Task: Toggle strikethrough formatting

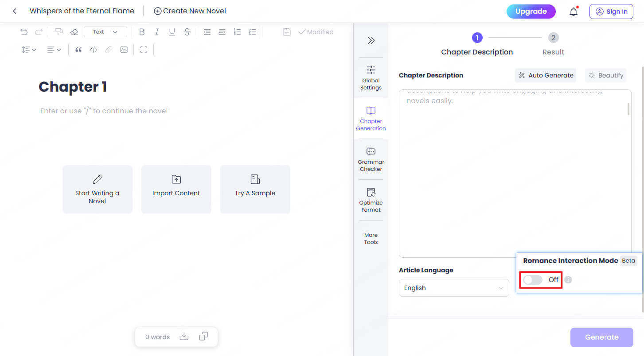Action: click(187, 31)
